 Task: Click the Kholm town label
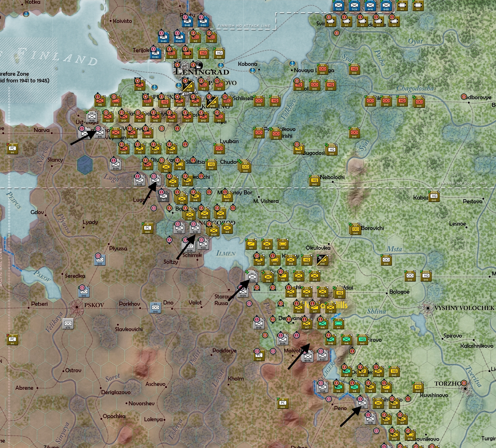click(x=236, y=379)
